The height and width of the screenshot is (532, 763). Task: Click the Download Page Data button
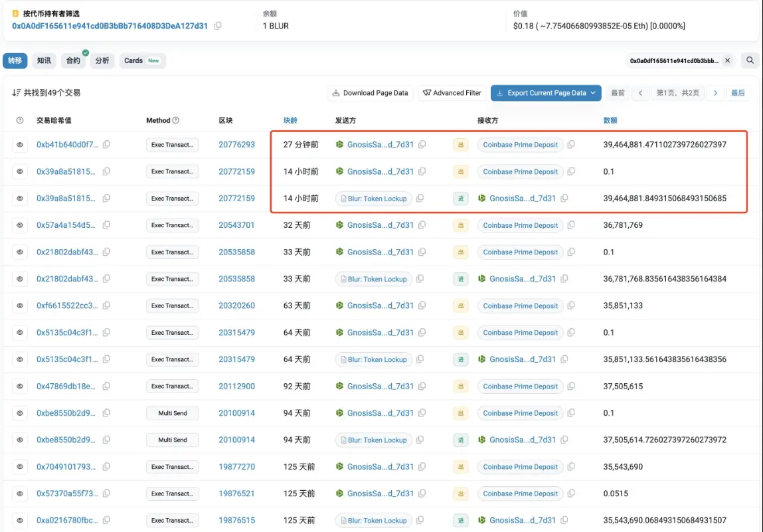[x=370, y=93]
